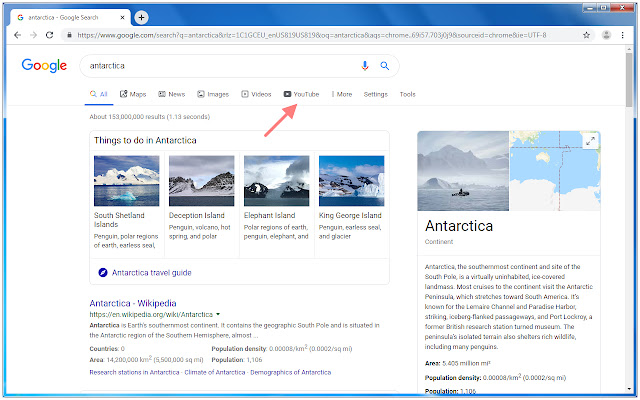
Task: Open Climate of Antarctica link
Action: click(215, 372)
